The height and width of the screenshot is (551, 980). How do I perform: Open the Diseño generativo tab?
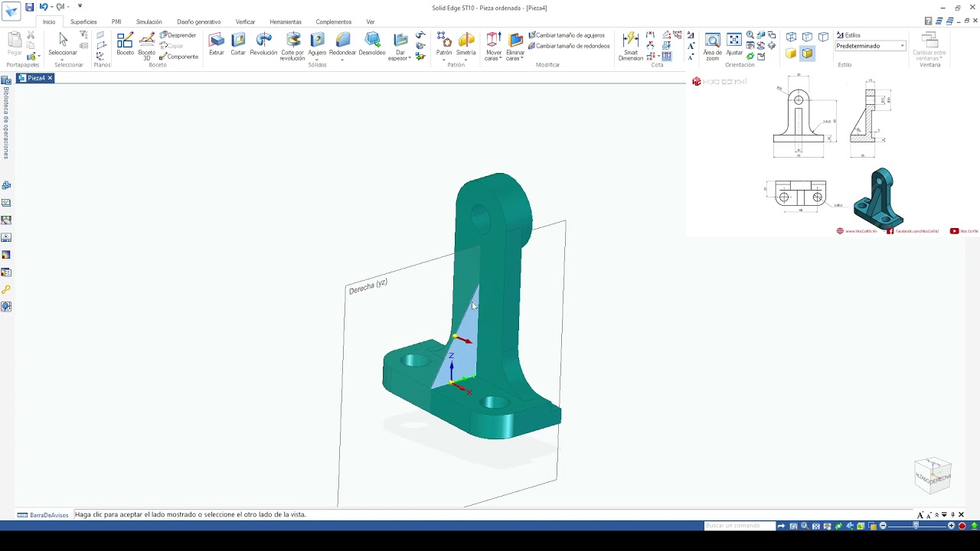198,22
